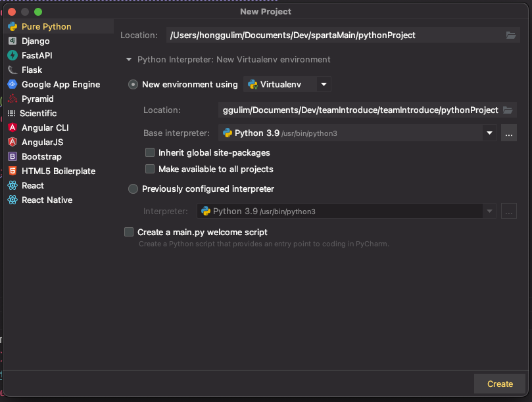Choose the Scientific project type
This screenshot has height=402, width=532.
coord(38,113)
